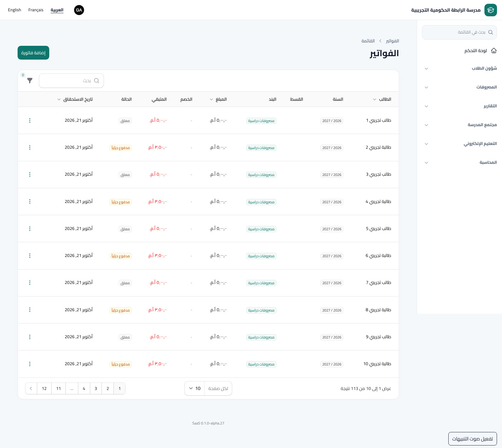Screen dimensions: 502x448
Task: Expand شؤون الطلاب sidebar section
Action: [x=459, y=68]
